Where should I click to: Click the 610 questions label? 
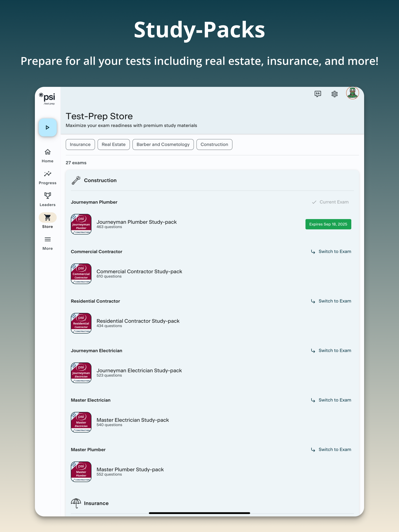109,277
